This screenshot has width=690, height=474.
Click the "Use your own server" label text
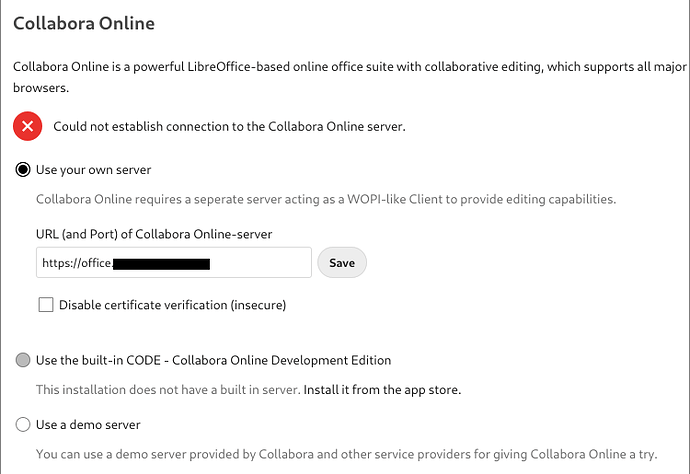coord(93,170)
